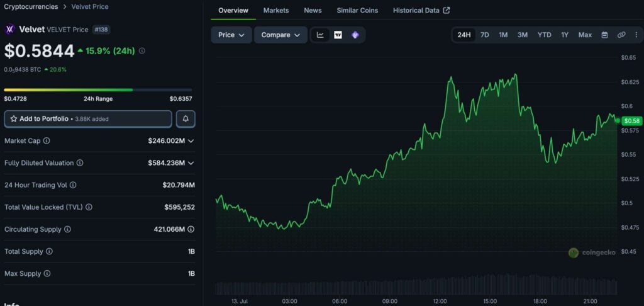Click the external link icon on Historical Data

tap(447, 10)
